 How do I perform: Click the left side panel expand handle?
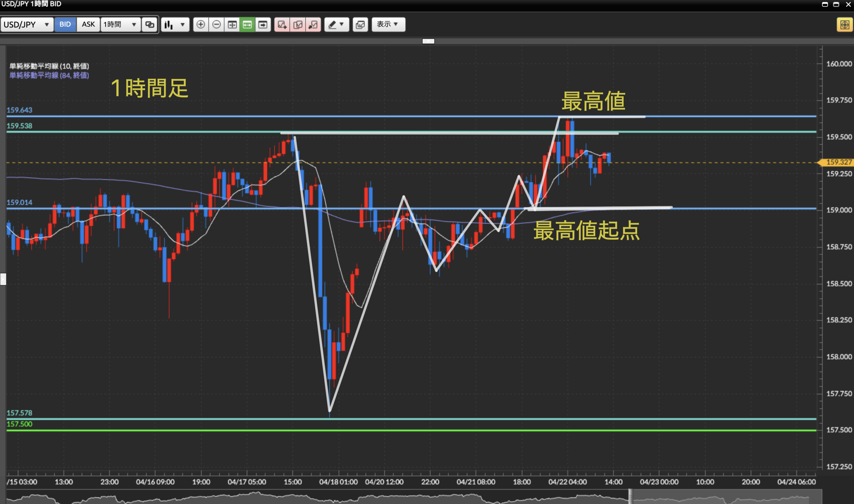3,279
